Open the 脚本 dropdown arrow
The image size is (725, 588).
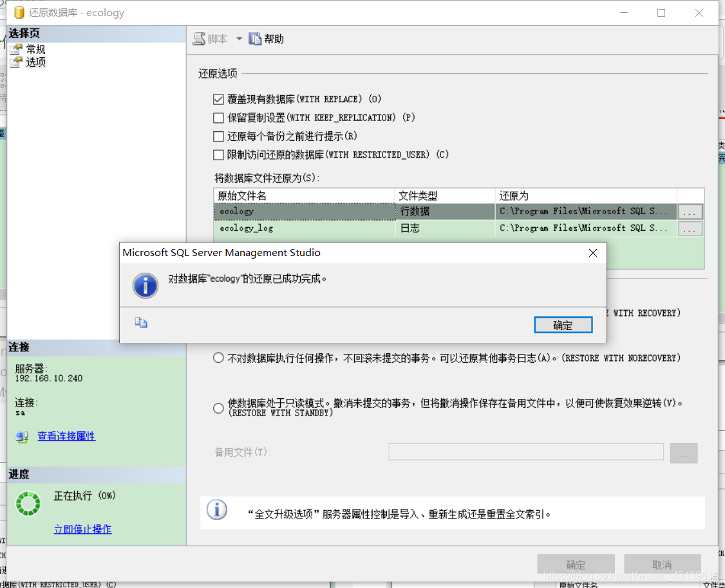[x=238, y=38]
